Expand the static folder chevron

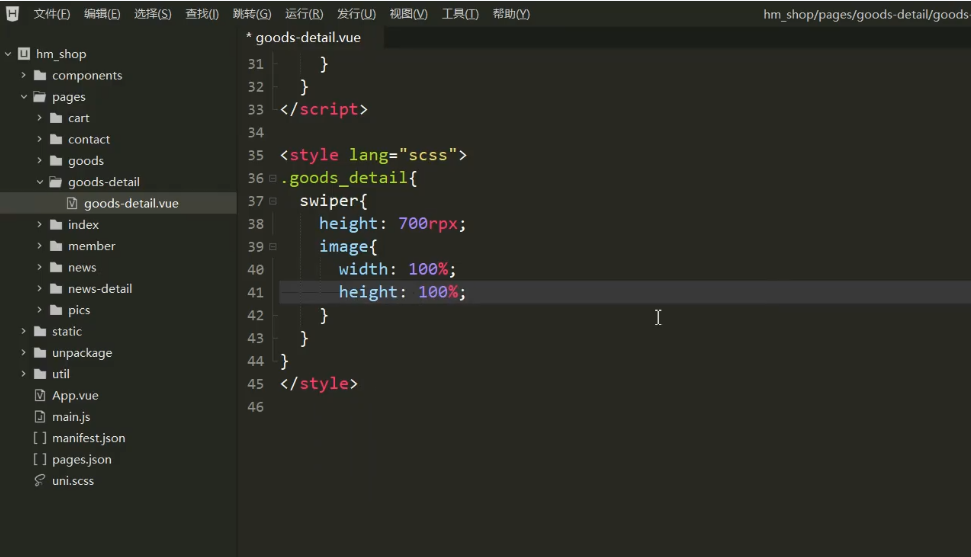tap(24, 331)
